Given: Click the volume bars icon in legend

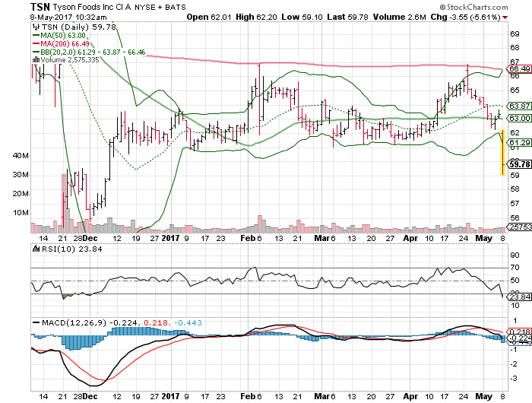Looking at the screenshot, I should click(36, 59).
